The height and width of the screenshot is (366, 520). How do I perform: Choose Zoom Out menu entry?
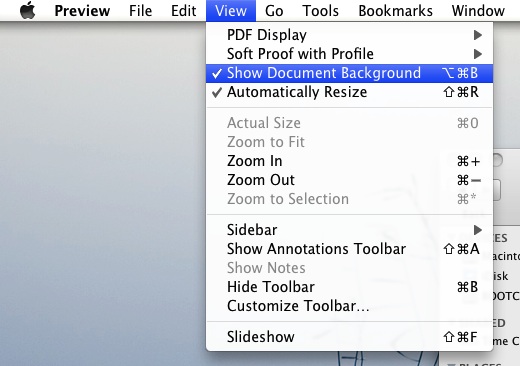tap(349, 180)
